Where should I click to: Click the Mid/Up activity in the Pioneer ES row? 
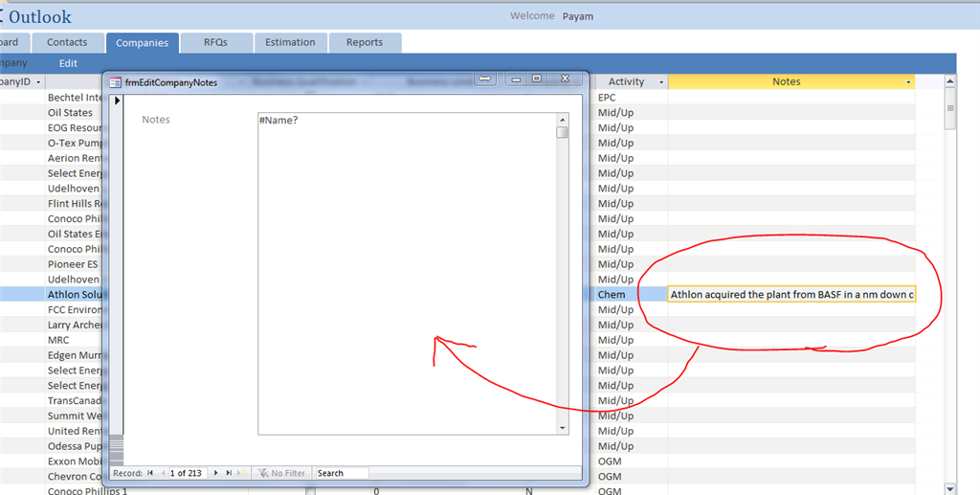pyautogui.click(x=615, y=264)
